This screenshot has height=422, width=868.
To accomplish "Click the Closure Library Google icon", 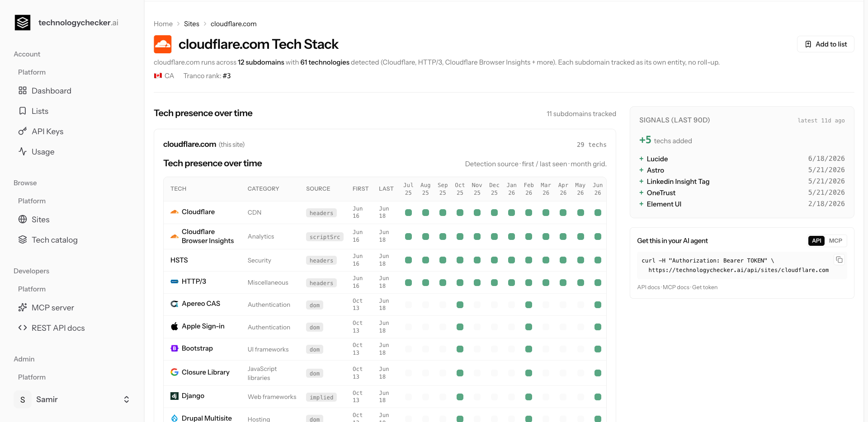I will 175,372.
